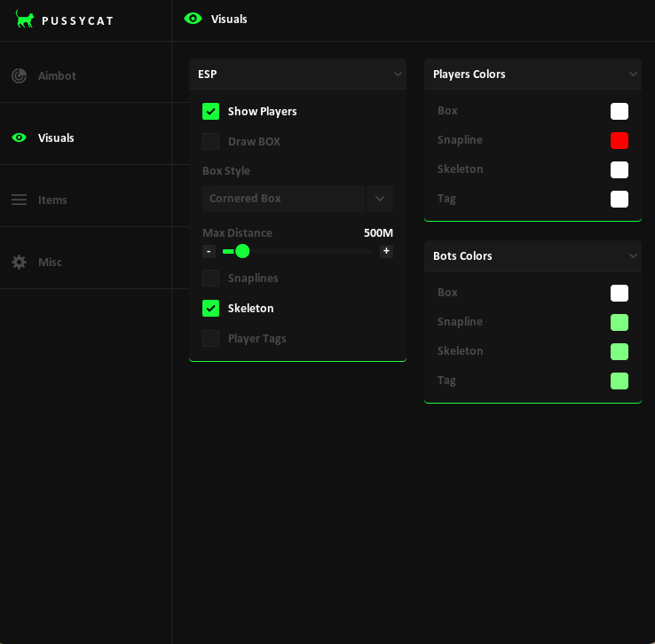Decrease Max Distance with the minus icon

point(209,251)
